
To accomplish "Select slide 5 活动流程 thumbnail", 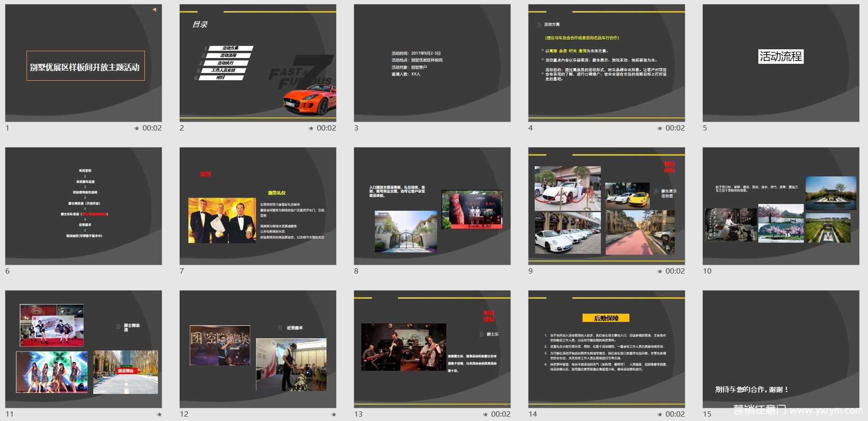I will pyautogui.click(x=781, y=63).
